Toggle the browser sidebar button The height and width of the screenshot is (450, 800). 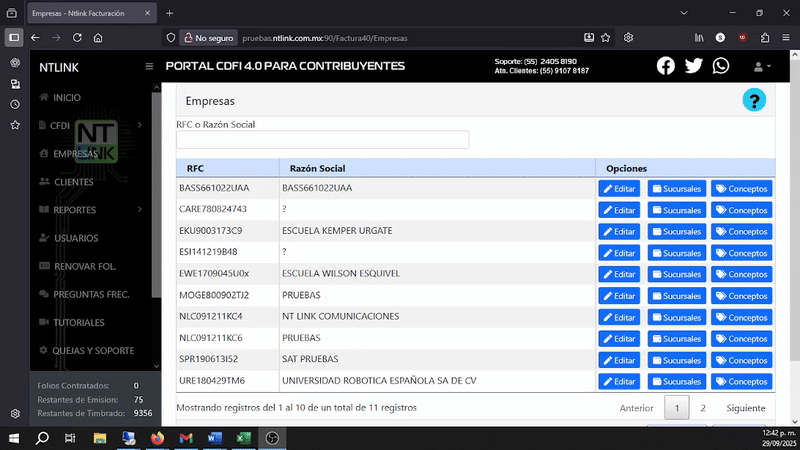(x=14, y=38)
